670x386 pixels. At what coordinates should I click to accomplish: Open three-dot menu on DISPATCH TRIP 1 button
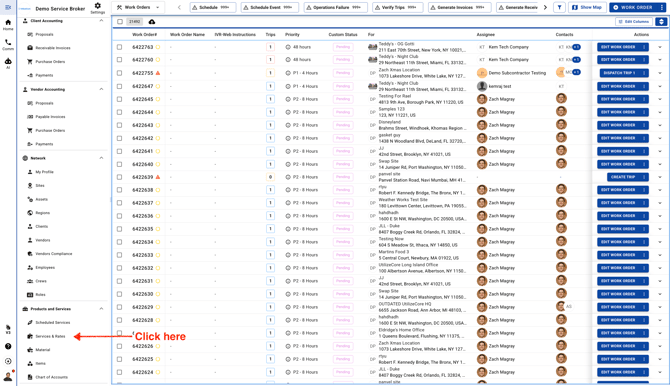644,73
